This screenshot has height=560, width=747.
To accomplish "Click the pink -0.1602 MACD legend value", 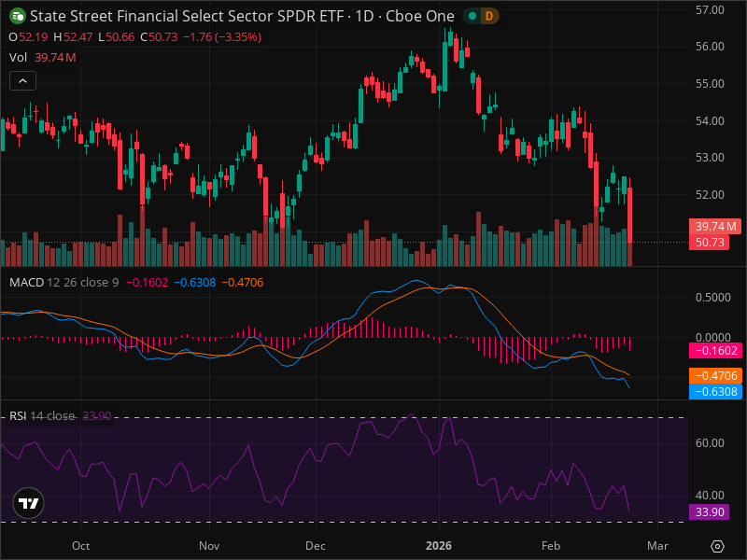I will coord(147,283).
